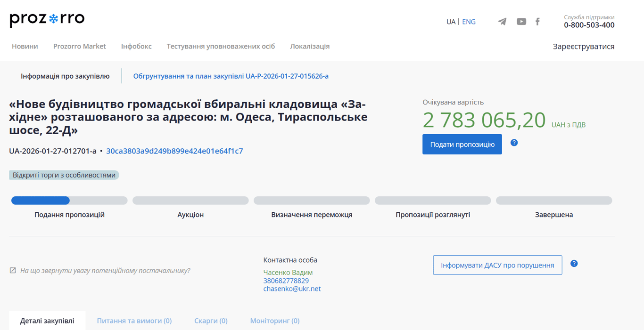This screenshot has height=330, width=644.
Task: Click the external-link icon near supplier attention note
Action: [12, 270]
